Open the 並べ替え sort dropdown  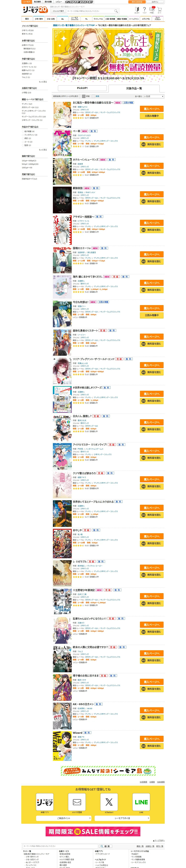(154, 96)
